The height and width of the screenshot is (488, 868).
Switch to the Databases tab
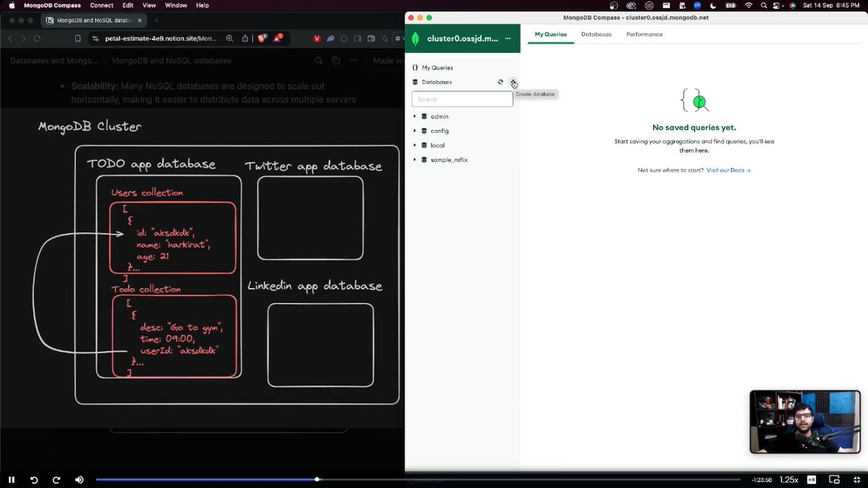tap(596, 35)
